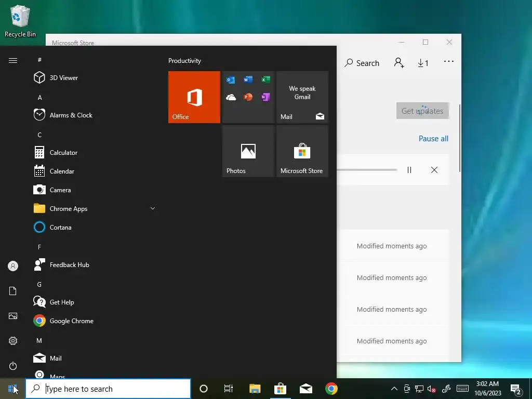Open OneNote from the Office folder tile
Screen dimensions: 532x399
265,97
